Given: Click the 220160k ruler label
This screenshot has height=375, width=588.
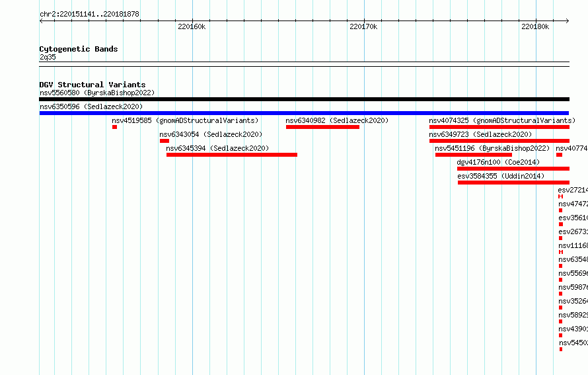Looking at the screenshot, I should pos(192,26).
